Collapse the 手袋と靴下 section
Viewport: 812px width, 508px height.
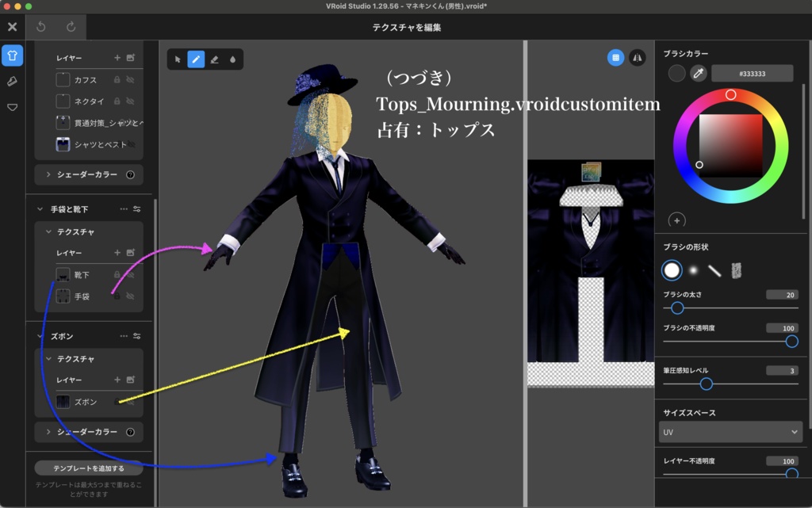pyautogui.click(x=40, y=209)
